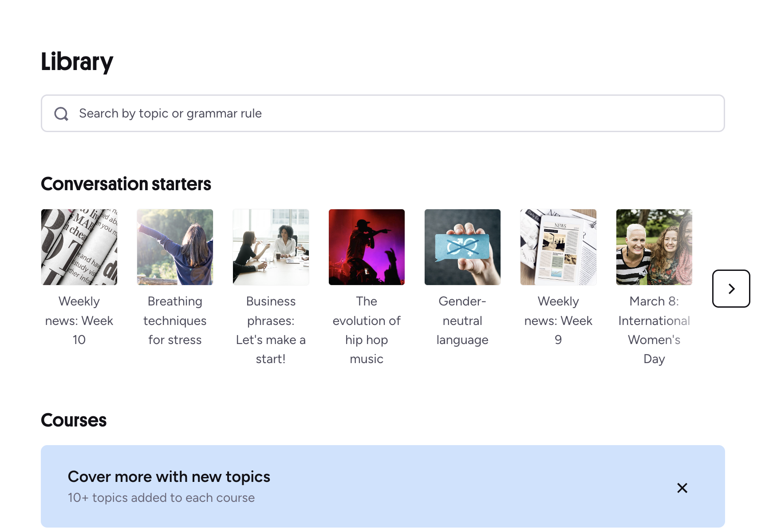Click 'The evolution of hip hop music' title
Viewport: 765px width, 532px height.
(367, 330)
